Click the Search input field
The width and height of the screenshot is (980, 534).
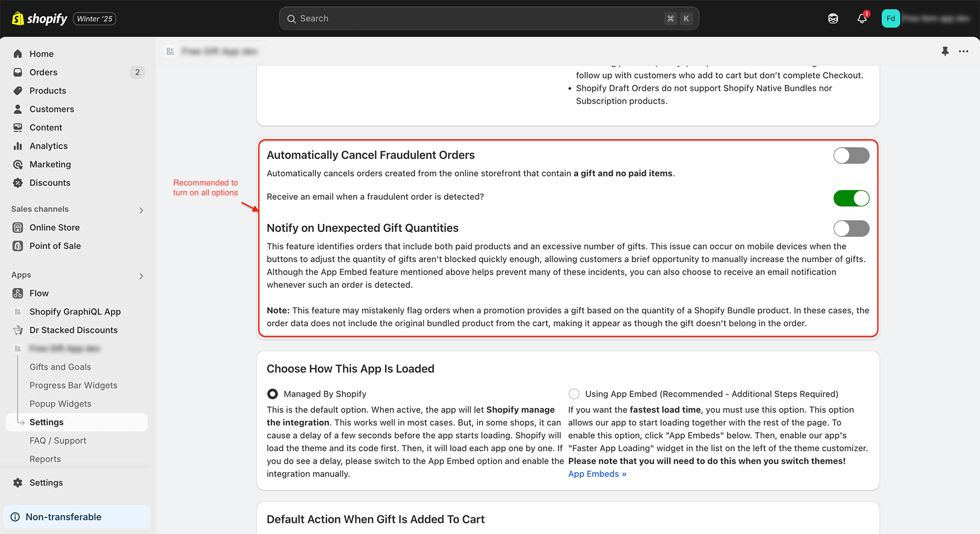(489, 19)
